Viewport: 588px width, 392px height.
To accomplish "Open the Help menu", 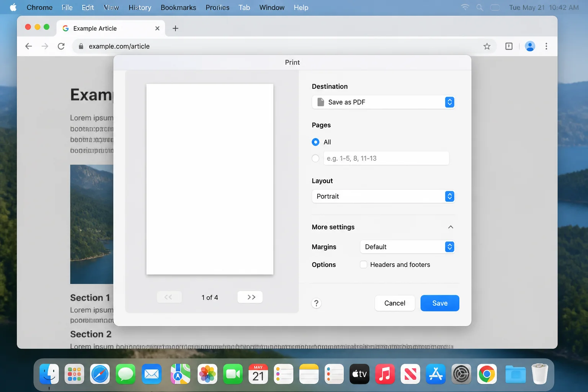I will click(x=301, y=7).
